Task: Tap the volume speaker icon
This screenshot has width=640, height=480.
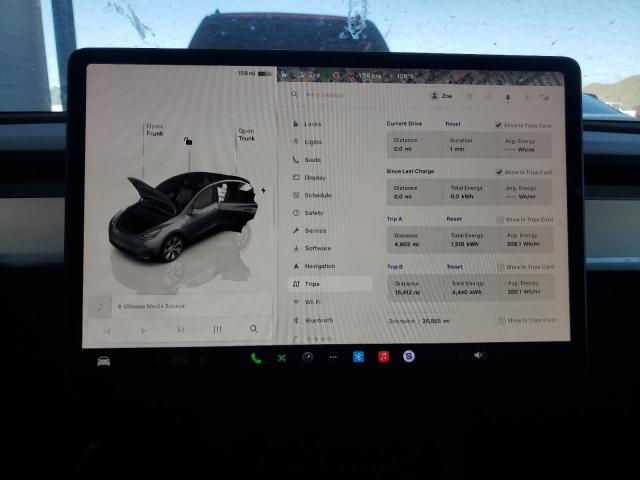Action: click(x=477, y=355)
